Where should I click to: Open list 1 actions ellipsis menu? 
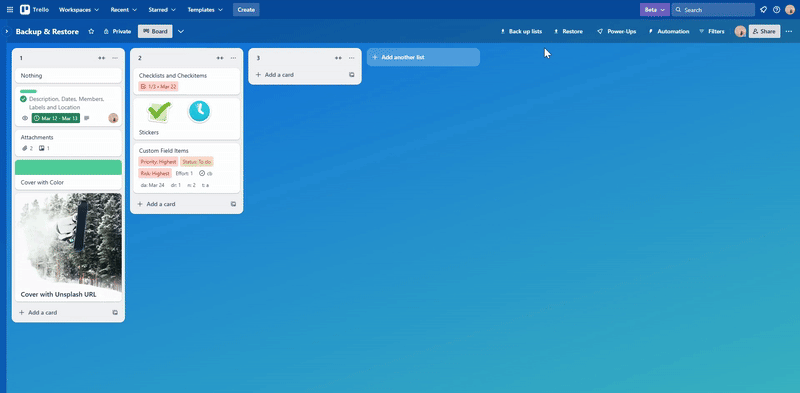click(x=115, y=58)
